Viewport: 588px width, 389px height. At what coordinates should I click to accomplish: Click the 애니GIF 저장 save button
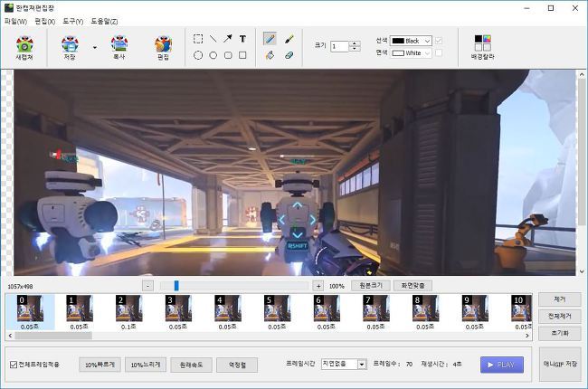[560, 364]
